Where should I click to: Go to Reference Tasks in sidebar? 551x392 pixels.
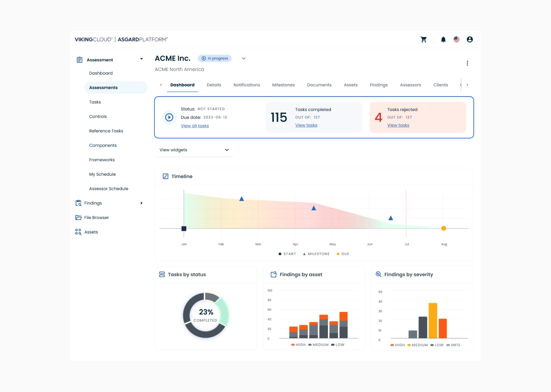pos(106,131)
